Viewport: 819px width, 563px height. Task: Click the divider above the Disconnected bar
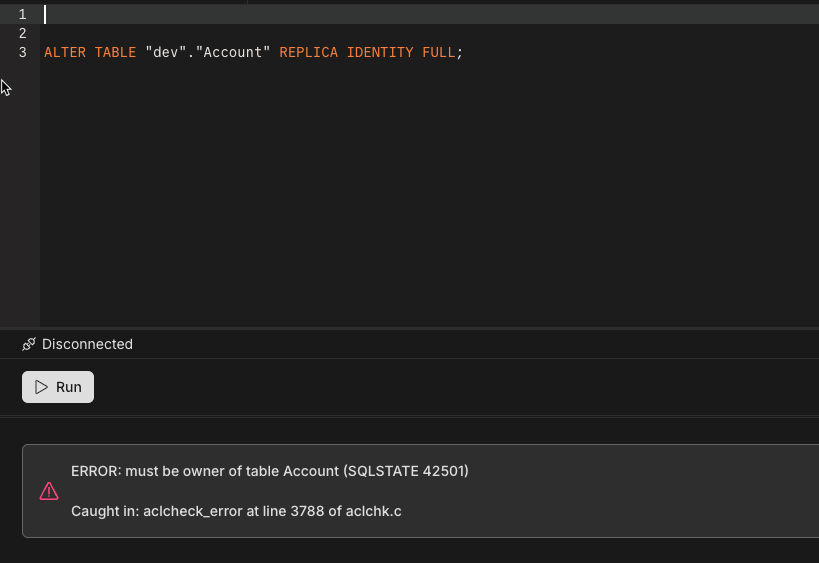pos(409,328)
